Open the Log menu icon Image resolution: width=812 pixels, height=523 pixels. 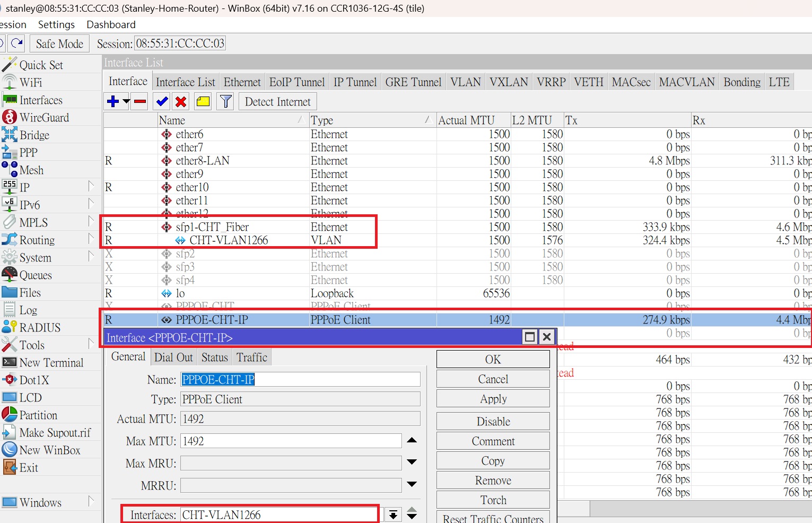10,310
